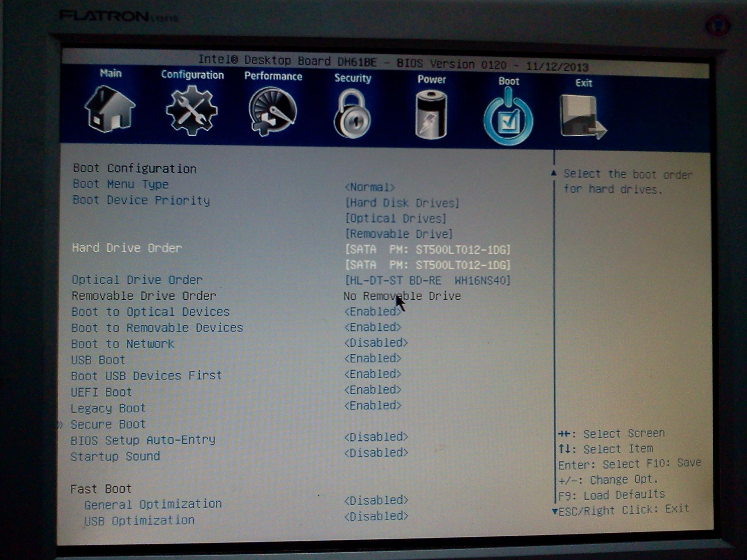Viewport: 747px width, 560px height.
Task: Select the USB Optimization label
Action: tap(139, 521)
